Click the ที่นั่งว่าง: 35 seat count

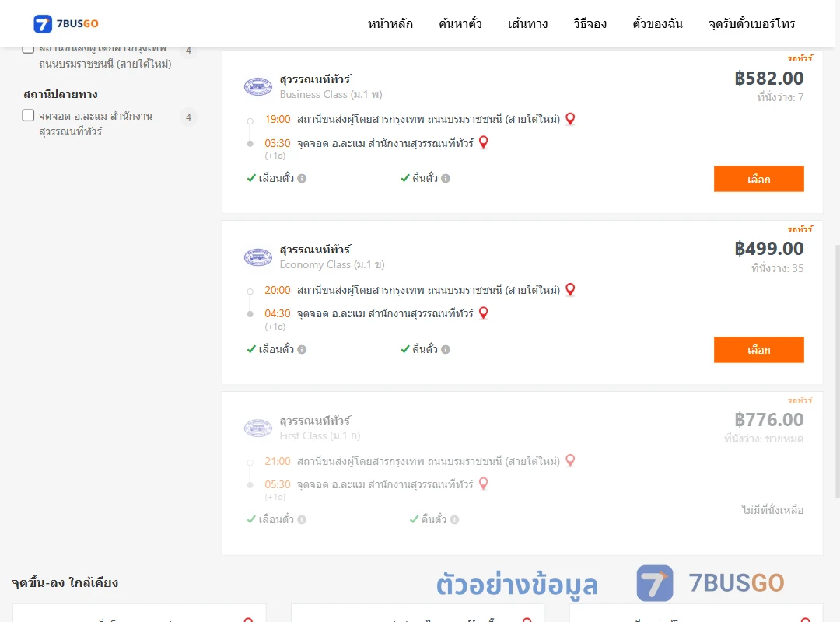777,268
